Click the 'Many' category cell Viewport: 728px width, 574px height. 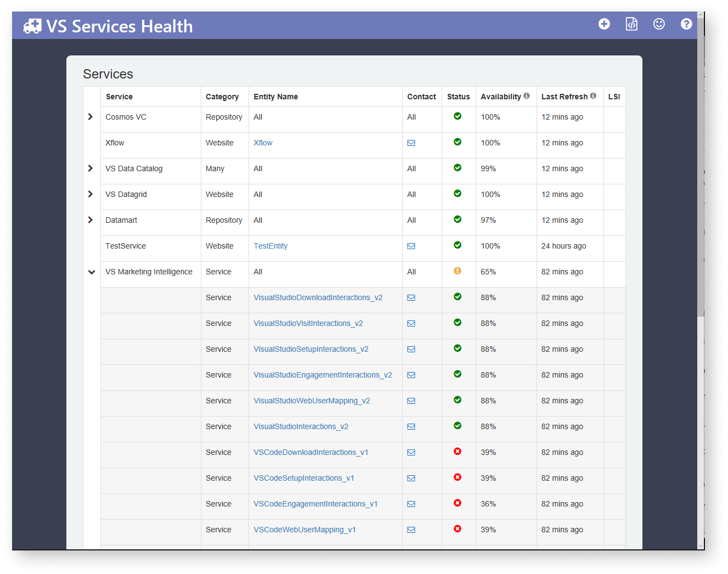click(215, 168)
